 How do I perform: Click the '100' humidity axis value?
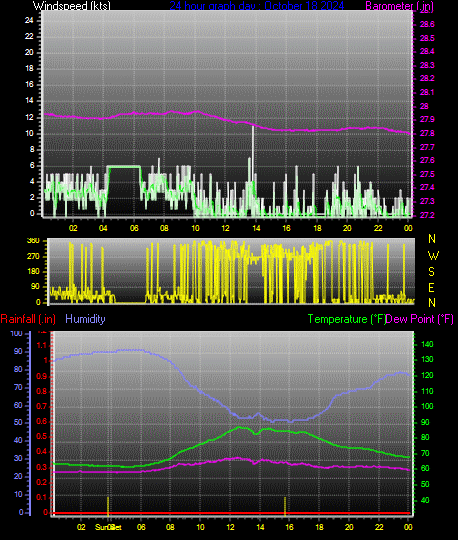(x=17, y=333)
